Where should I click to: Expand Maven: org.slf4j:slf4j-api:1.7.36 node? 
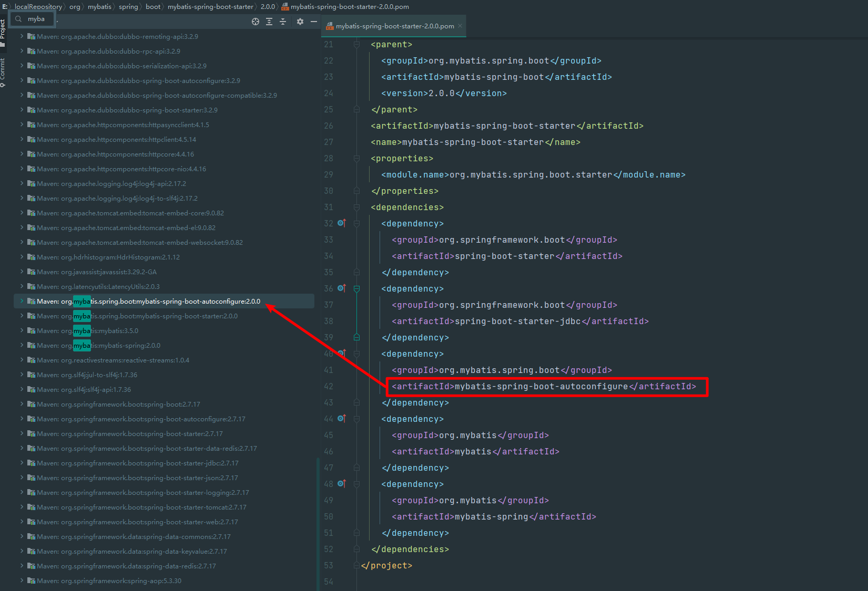22,389
